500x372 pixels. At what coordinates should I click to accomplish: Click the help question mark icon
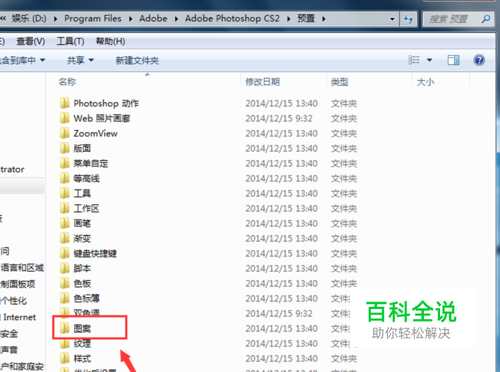[479, 60]
